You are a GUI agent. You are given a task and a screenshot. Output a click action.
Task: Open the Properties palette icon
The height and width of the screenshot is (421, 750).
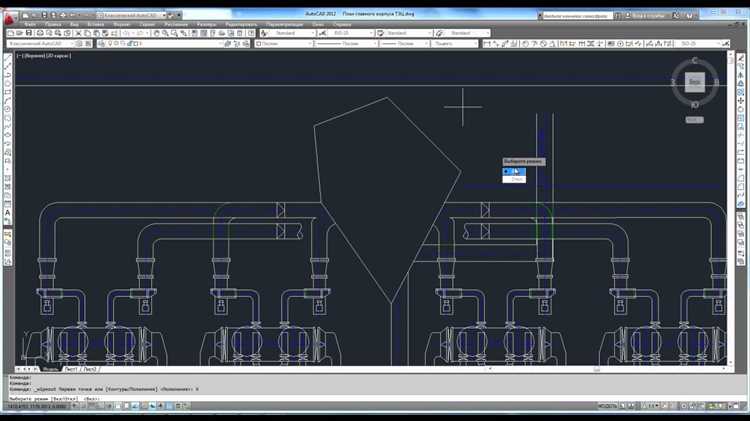195,33
